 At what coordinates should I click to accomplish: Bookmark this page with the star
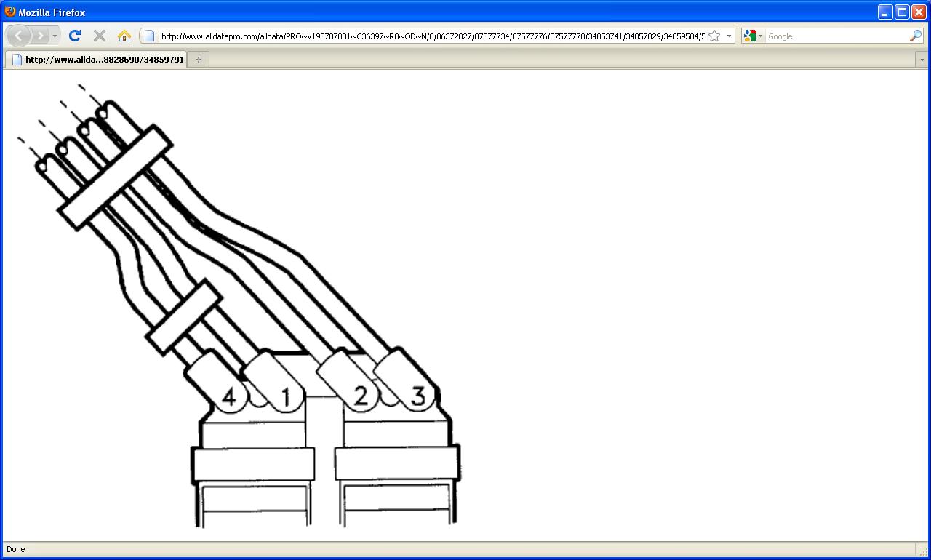click(714, 36)
